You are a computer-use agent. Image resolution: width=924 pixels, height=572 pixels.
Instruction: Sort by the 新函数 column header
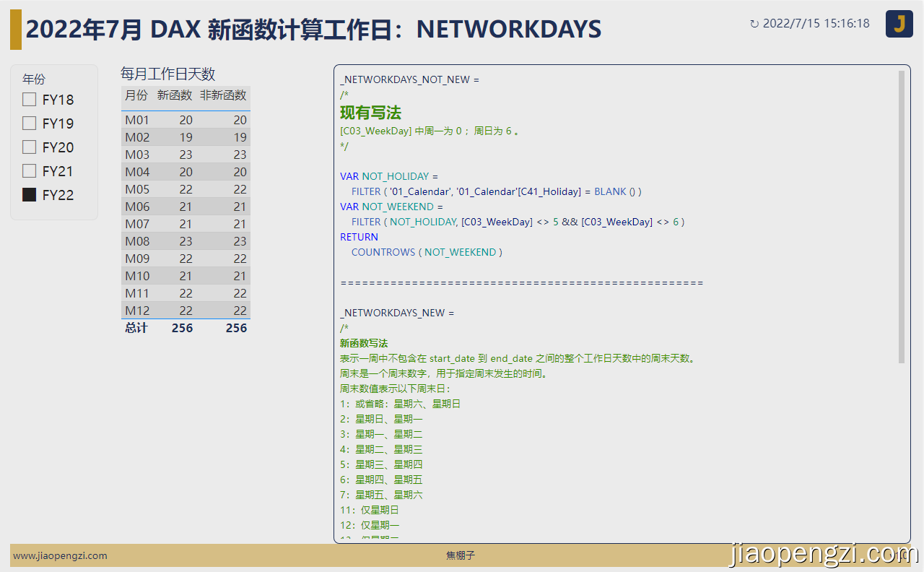(175, 95)
